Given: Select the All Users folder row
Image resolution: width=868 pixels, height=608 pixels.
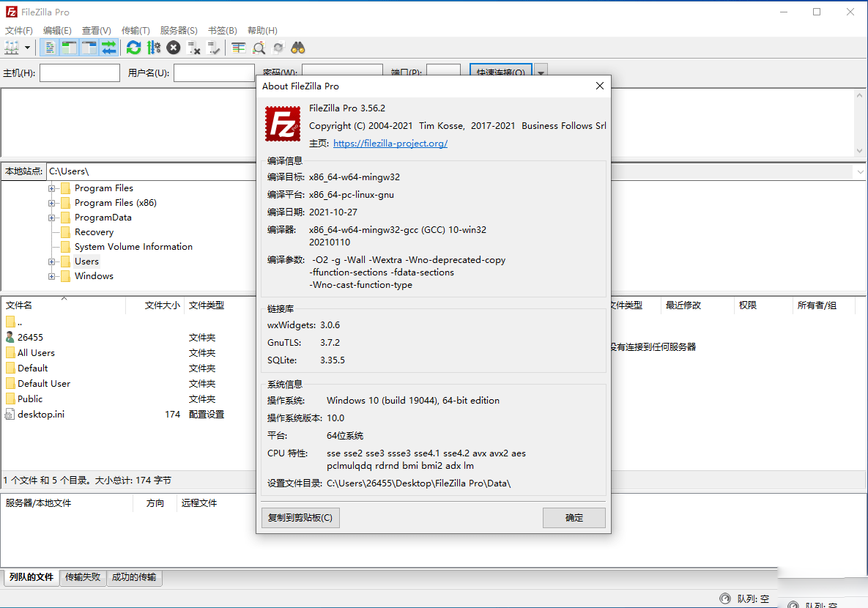Looking at the screenshot, I should coord(128,353).
